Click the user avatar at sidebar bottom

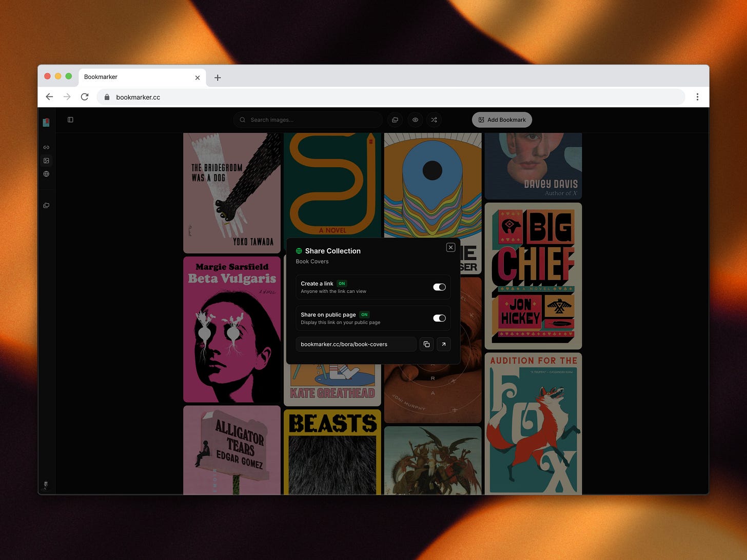[x=46, y=485]
